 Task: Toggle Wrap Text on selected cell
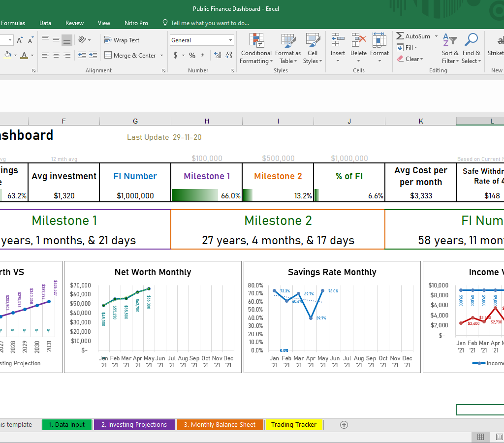[x=122, y=40]
